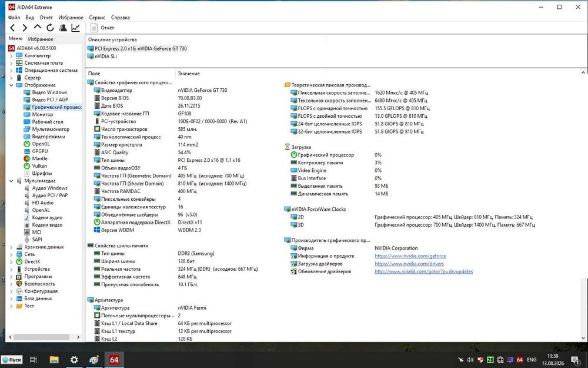Click the SAPI microphone icon
This screenshot has width=588, height=368.
27,240
